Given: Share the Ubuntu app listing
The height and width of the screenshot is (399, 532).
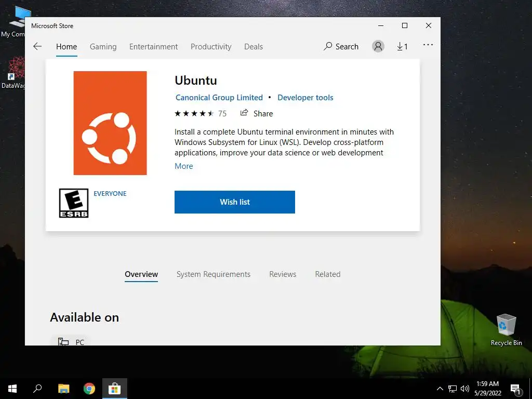Looking at the screenshot, I should tap(257, 113).
